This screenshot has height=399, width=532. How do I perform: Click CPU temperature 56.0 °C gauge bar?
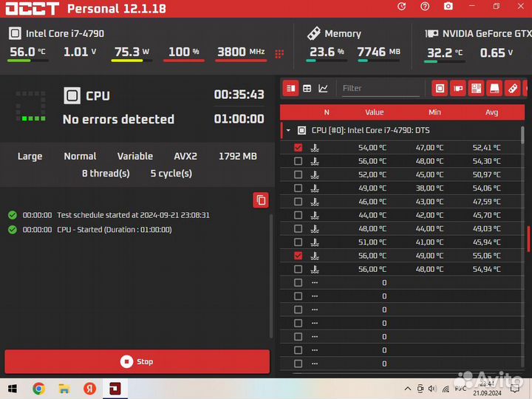click(28, 61)
